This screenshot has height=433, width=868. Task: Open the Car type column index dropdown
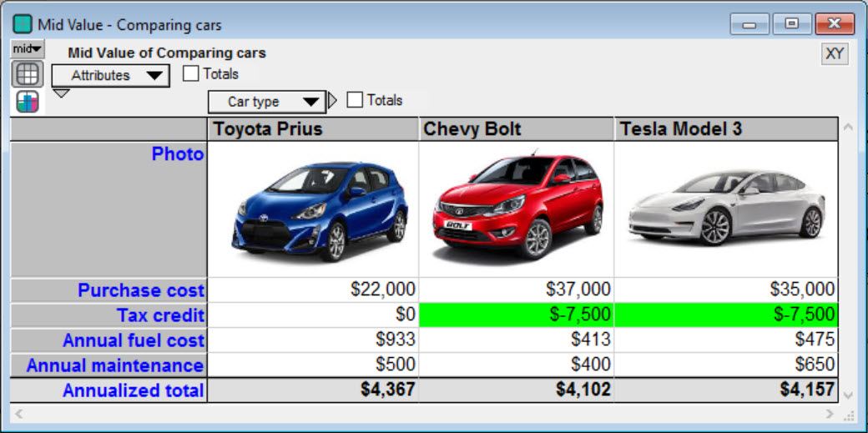(x=266, y=102)
